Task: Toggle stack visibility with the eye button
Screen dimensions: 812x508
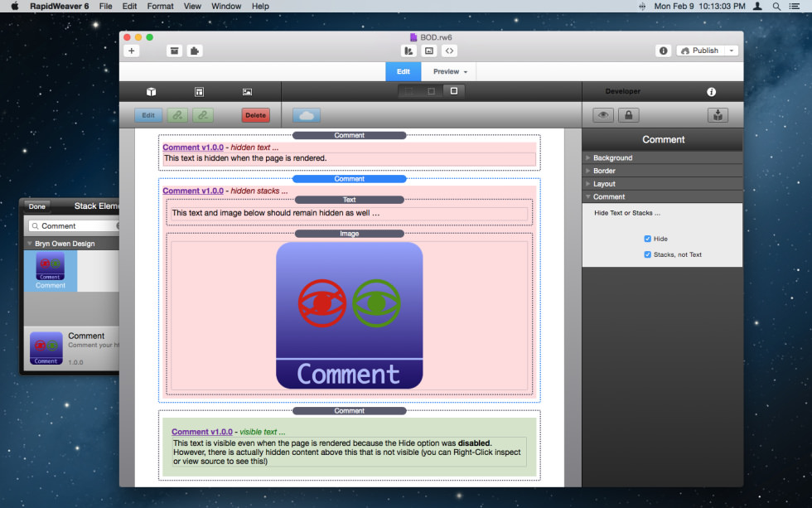Action: [x=603, y=115]
